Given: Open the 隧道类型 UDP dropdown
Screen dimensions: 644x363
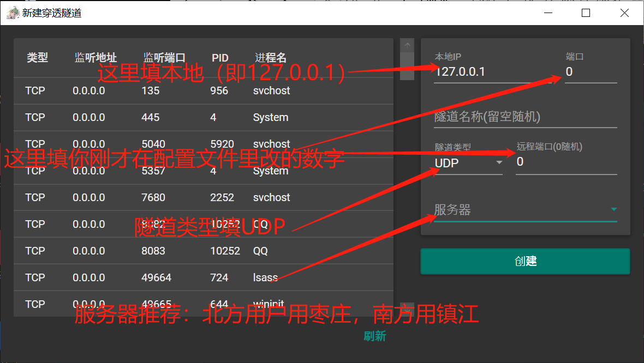Looking at the screenshot, I should point(468,163).
